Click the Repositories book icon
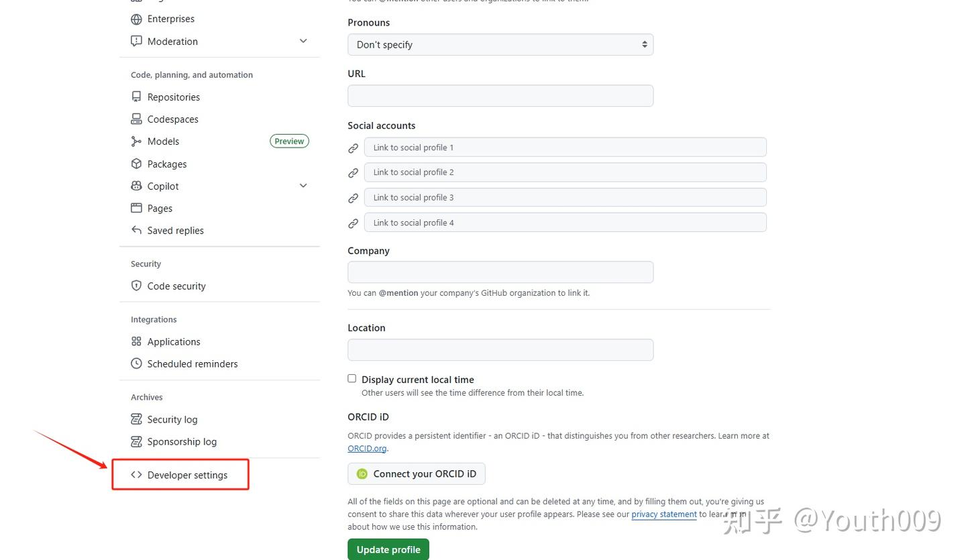The width and height of the screenshot is (966, 560). tap(136, 97)
